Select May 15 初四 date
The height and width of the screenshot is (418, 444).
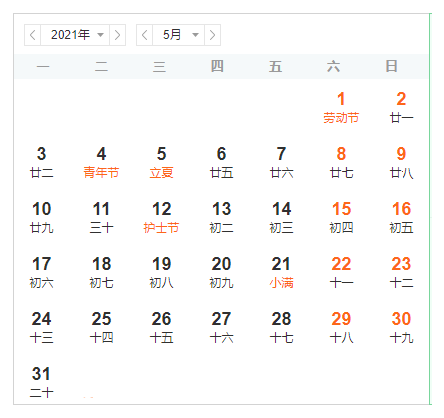click(341, 217)
